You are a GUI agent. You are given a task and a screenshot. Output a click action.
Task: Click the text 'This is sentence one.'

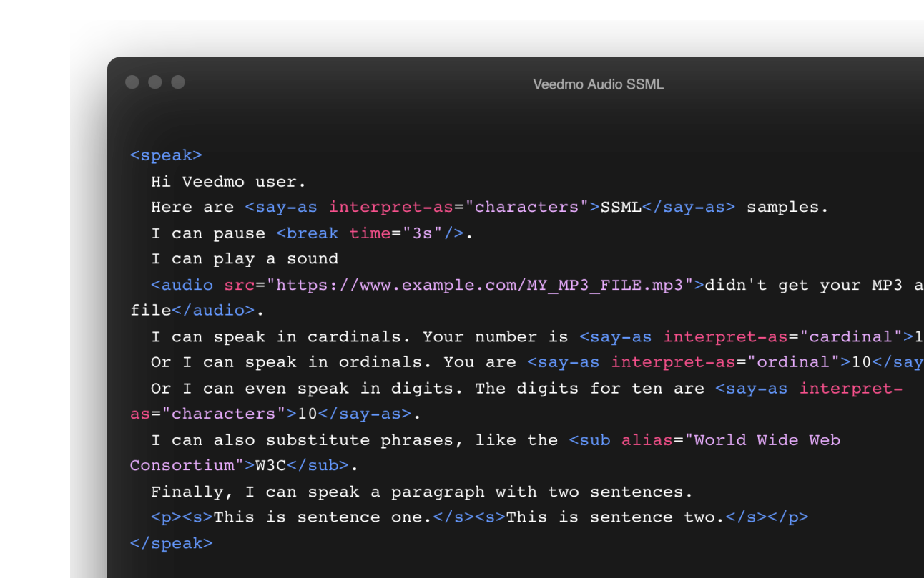point(323,517)
